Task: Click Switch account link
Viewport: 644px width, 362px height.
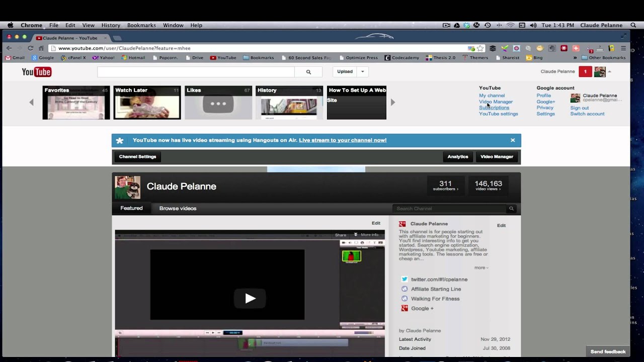Action: click(587, 114)
